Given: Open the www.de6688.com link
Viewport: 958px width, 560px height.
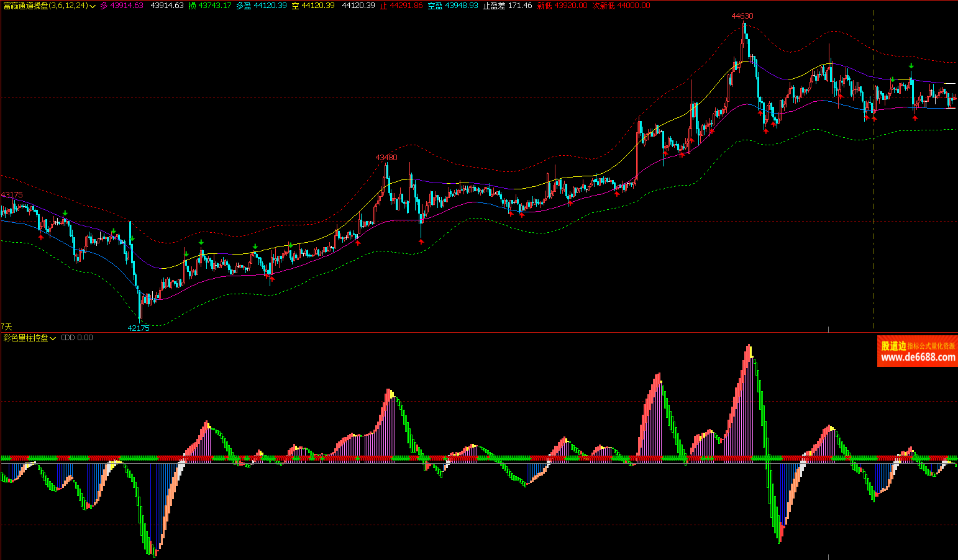Looking at the screenshot, I should click(x=918, y=358).
